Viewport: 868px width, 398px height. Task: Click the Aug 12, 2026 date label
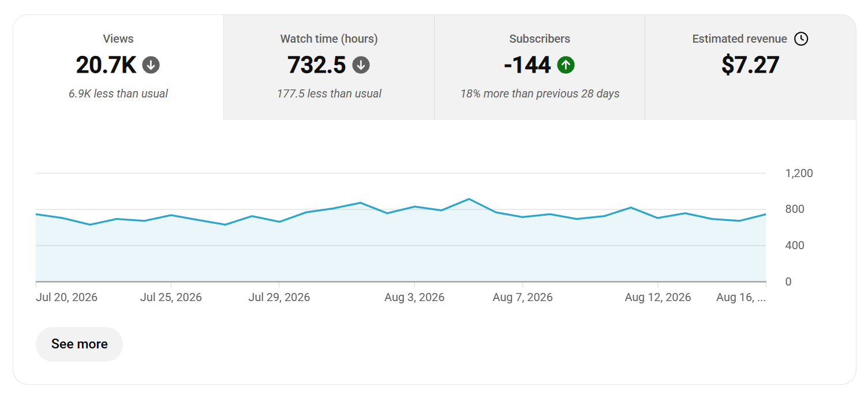tap(658, 298)
